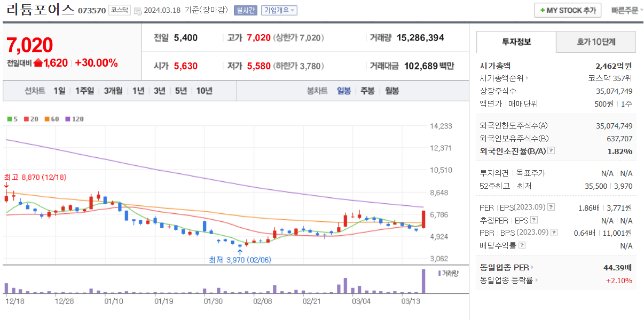
Task: Click the MY STOCK 추가 button
Action: pyautogui.click(x=568, y=10)
